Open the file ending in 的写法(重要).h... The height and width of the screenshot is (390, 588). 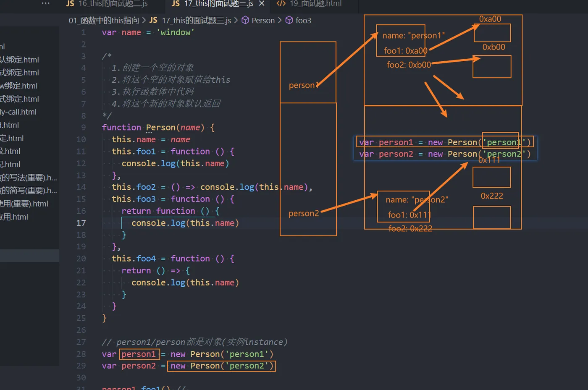pyautogui.click(x=29, y=178)
